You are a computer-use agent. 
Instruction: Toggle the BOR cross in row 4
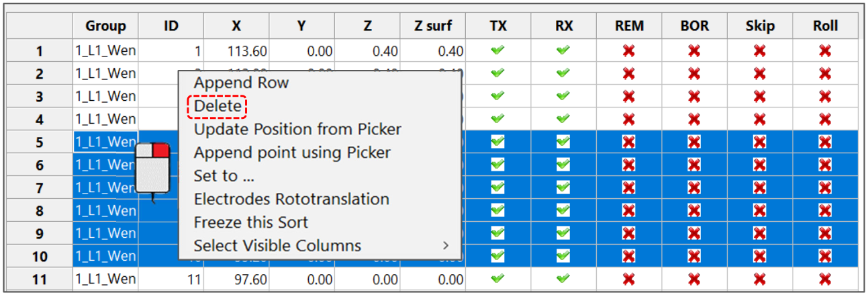pos(694,119)
